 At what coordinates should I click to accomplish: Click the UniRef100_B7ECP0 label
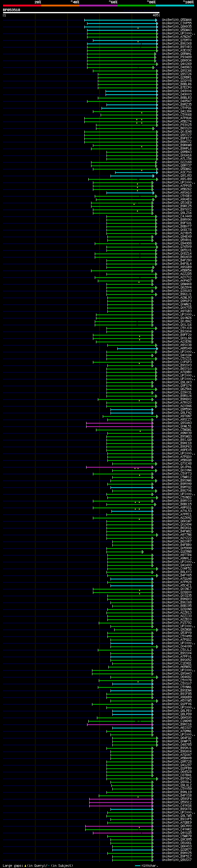point(176,88)
